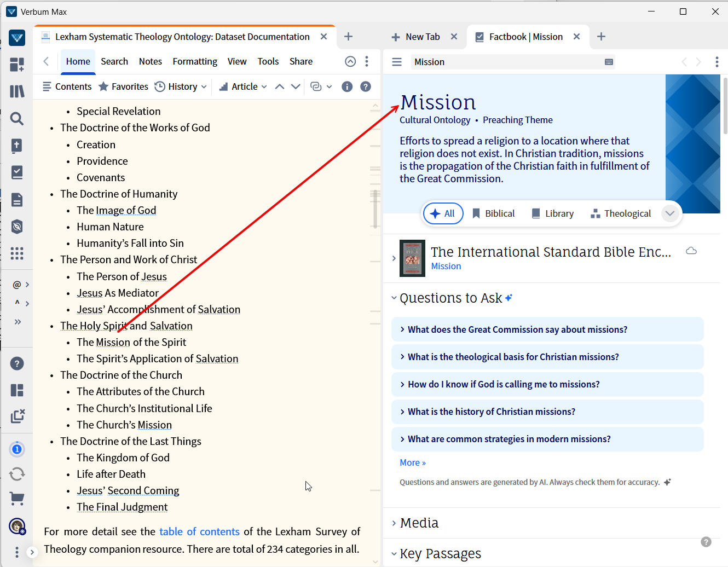
Task: Click the More » link under questions
Action: [x=413, y=462]
